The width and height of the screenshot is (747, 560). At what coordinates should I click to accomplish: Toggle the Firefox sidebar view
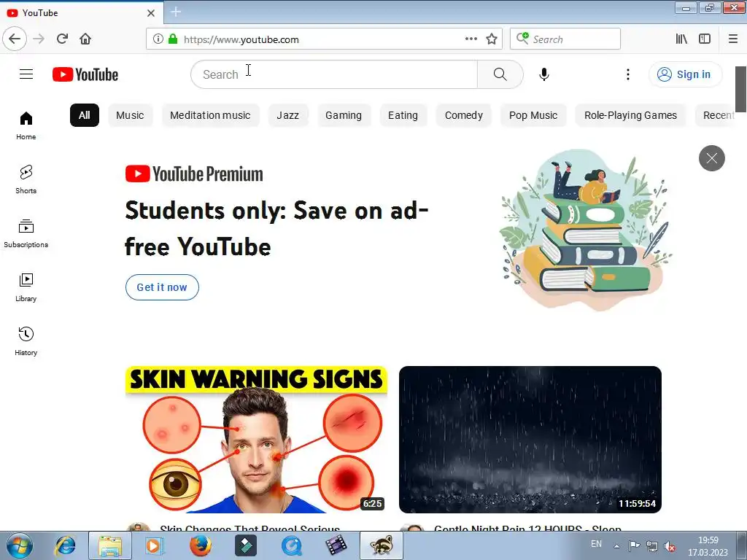pos(705,39)
